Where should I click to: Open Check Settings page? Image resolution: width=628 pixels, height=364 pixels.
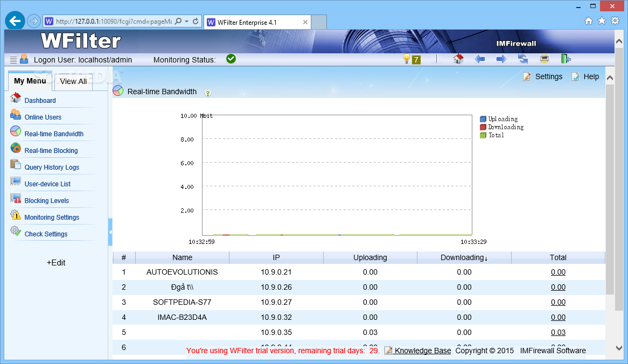click(x=46, y=234)
